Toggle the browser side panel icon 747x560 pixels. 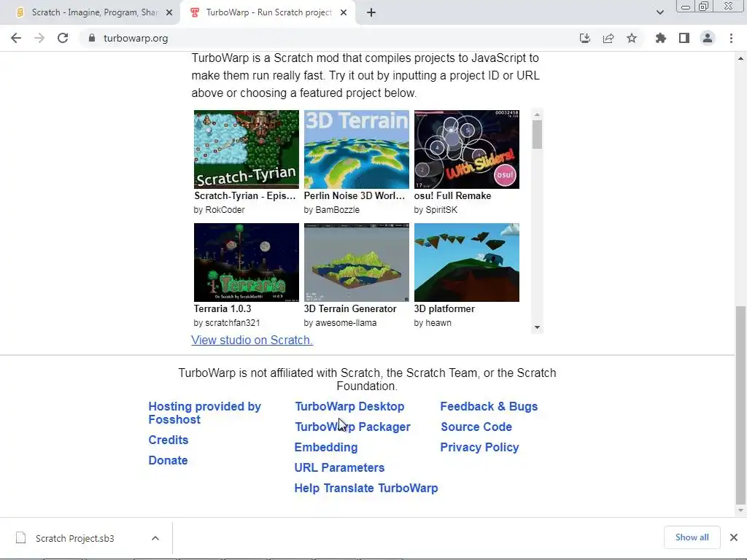(684, 38)
